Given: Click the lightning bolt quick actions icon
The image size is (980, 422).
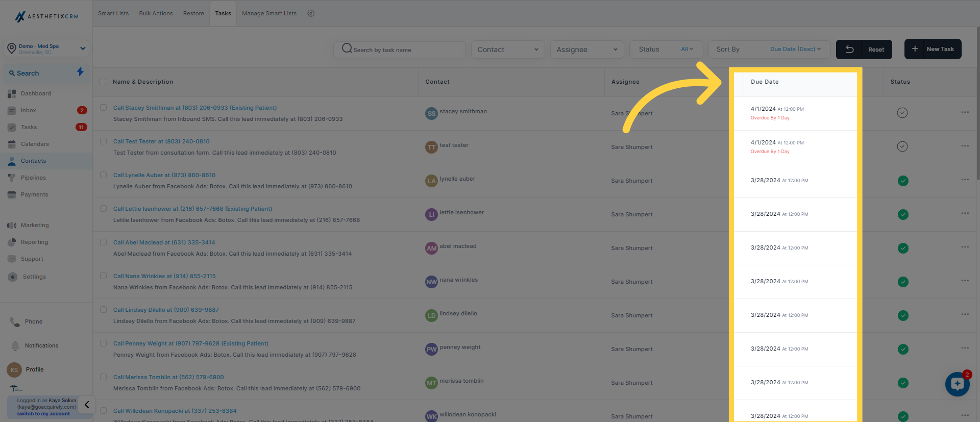Looking at the screenshot, I should [80, 72].
